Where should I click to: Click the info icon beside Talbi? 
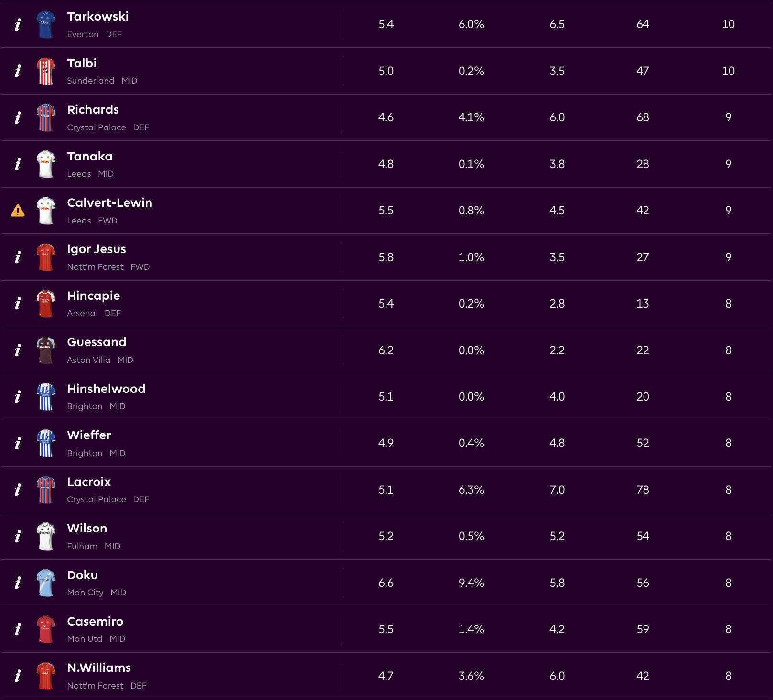coord(18,71)
